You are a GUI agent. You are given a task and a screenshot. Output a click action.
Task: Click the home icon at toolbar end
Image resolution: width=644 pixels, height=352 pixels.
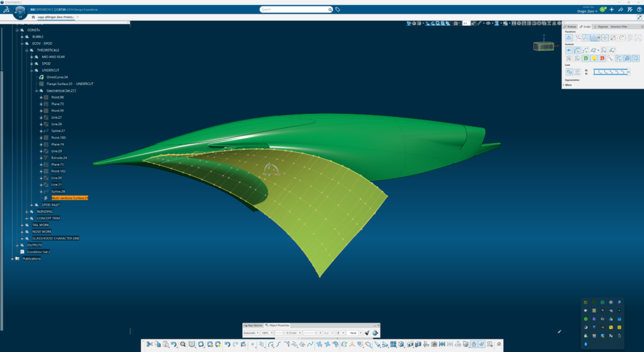click(499, 344)
